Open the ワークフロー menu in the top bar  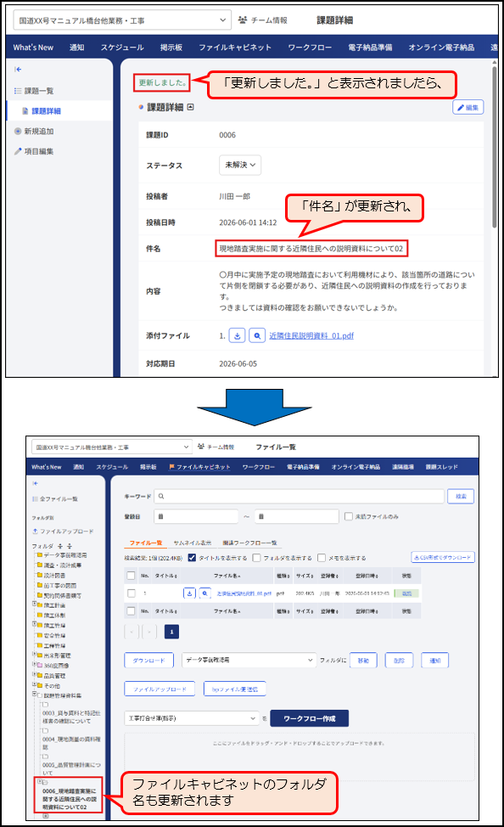[x=310, y=48]
